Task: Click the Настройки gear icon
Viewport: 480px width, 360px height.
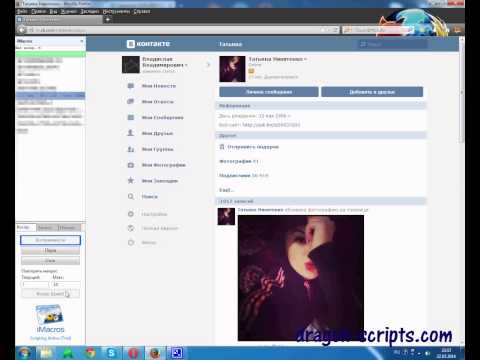Action: coord(131,214)
